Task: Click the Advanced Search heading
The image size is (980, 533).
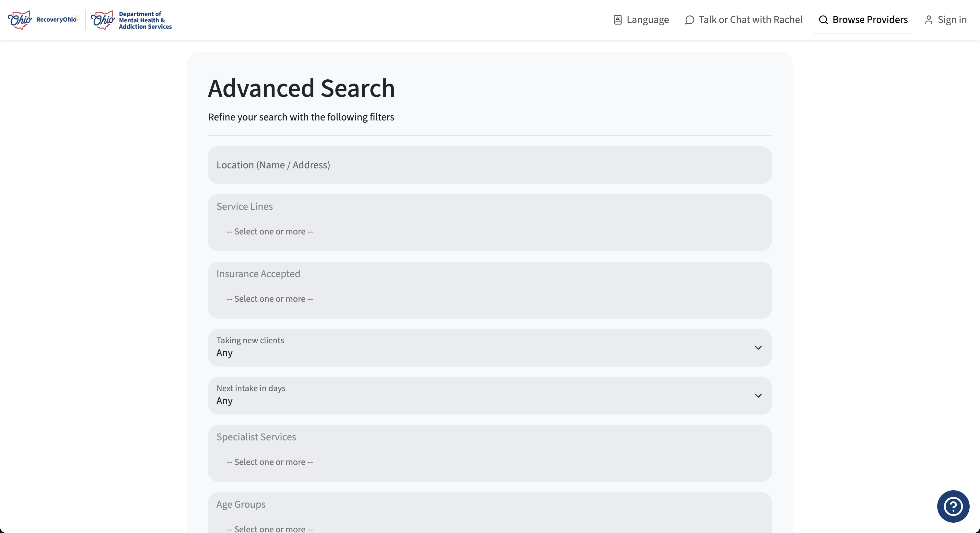Action: (301, 88)
